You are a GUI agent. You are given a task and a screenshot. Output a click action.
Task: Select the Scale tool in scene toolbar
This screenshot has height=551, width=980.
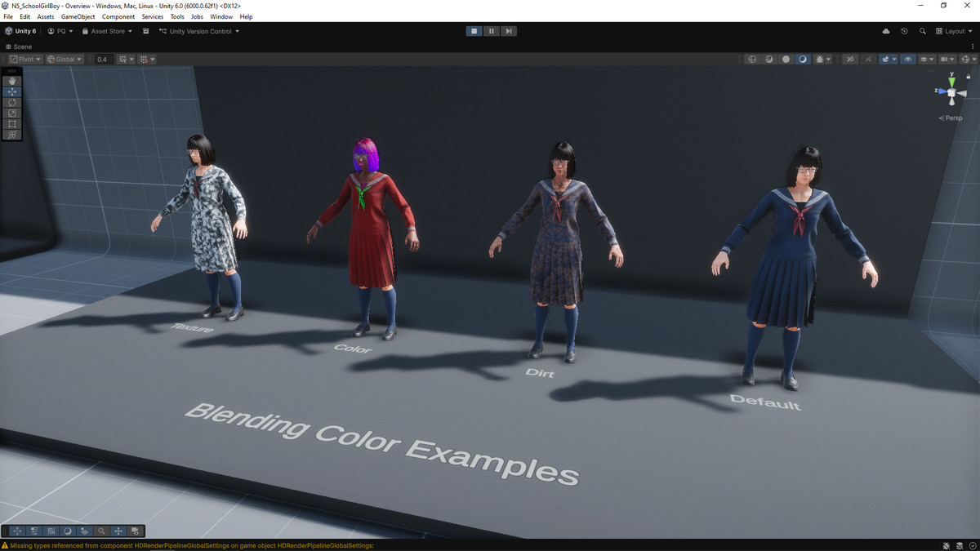[12, 113]
